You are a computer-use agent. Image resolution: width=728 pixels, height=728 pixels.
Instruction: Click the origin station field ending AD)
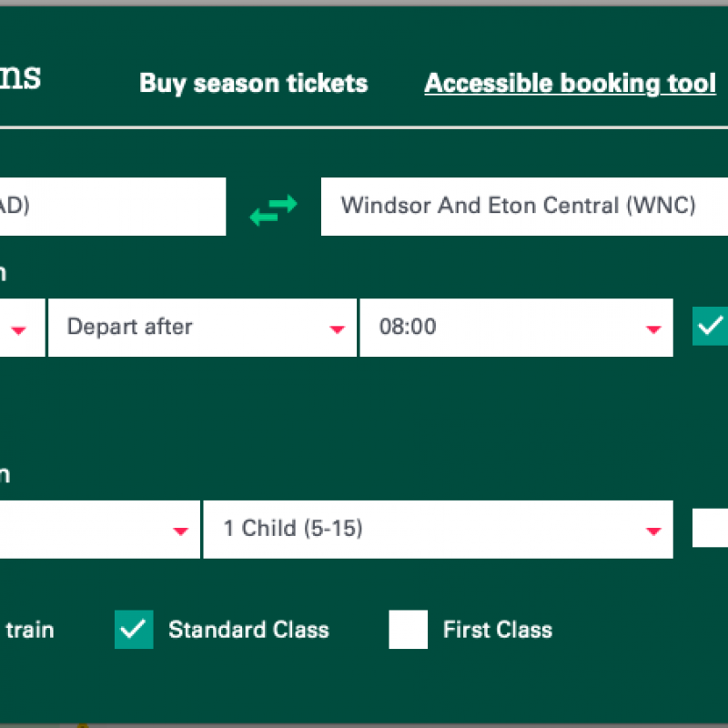(113, 207)
